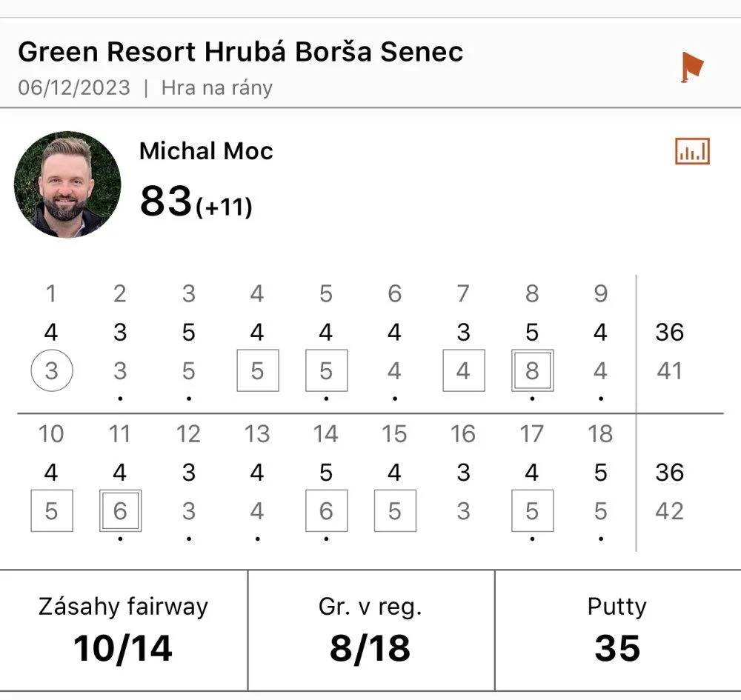Click the Michal Moc player name
741x700 pixels.
(x=206, y=151)
